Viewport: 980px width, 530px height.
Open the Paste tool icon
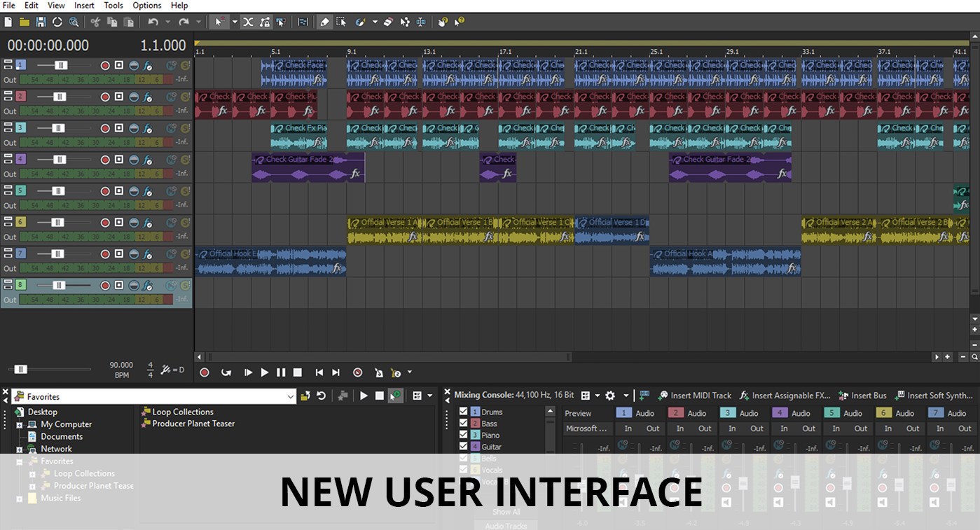click(130, 22)
